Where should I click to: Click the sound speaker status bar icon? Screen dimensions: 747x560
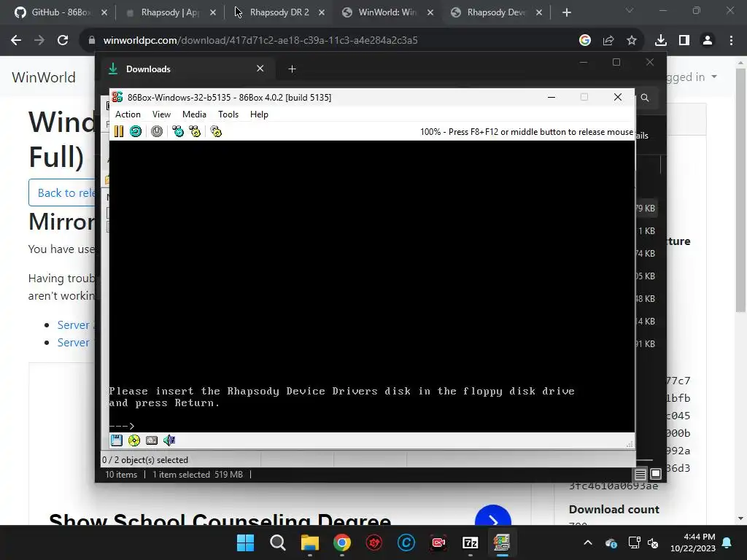pyautogui.click(x=169, y=440)
